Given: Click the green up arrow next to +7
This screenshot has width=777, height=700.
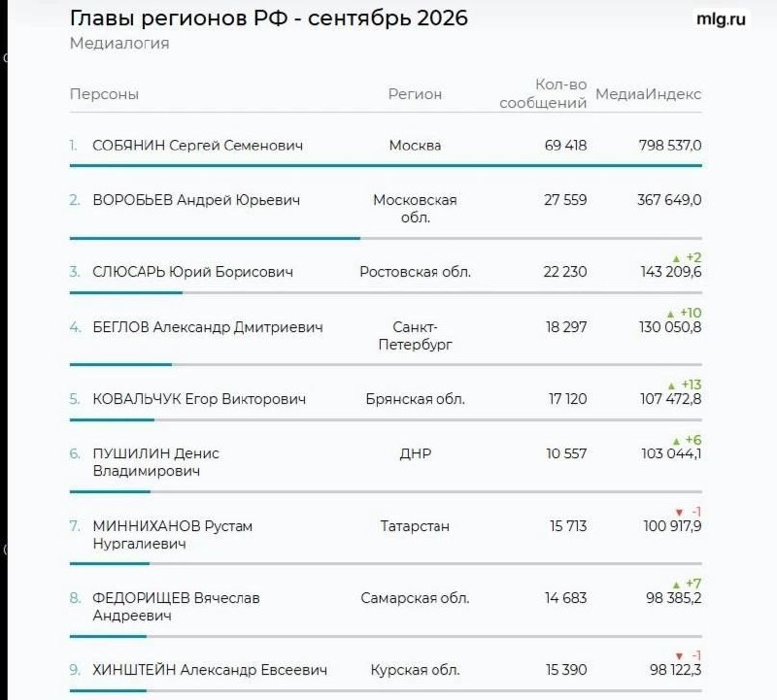Looking at the screenshot, I should pyautogui.click(x=676, y=584).
